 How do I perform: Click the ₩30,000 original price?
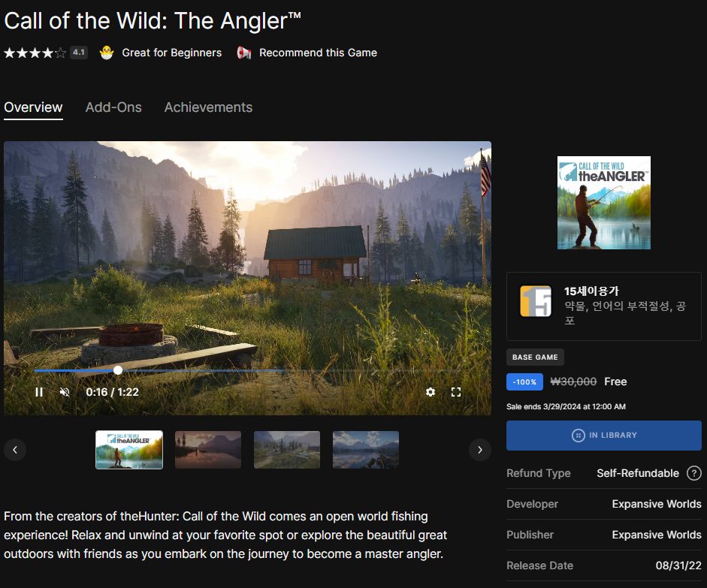coord(573,381)
